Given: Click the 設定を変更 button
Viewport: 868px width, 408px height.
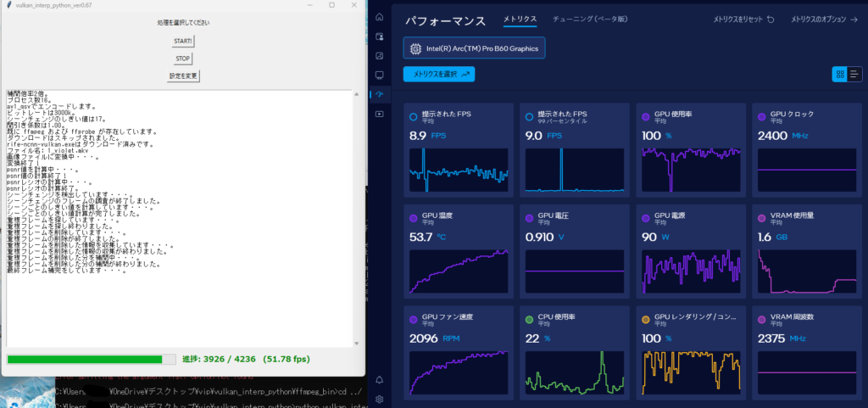Looking at the screenshot, I should (183, 75).
